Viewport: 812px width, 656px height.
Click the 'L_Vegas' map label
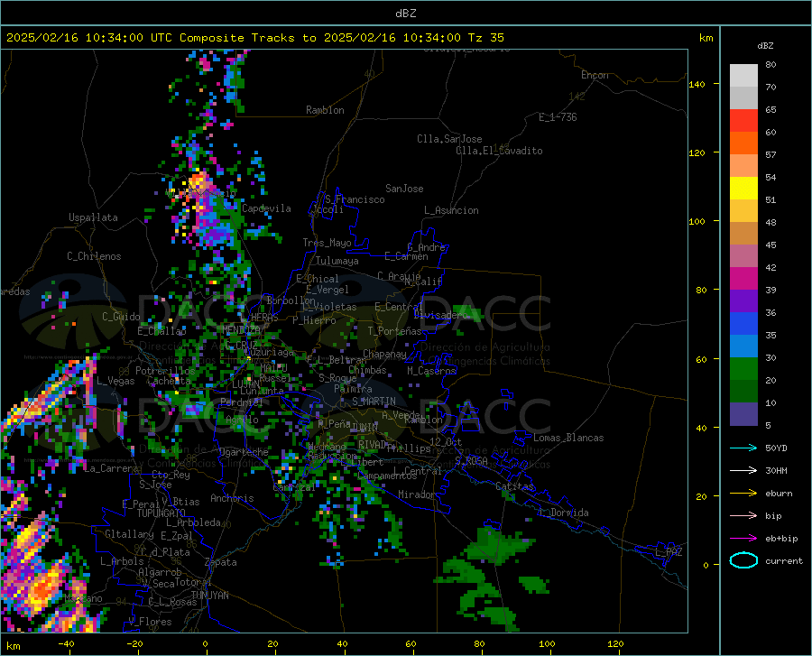click(115, 381)
